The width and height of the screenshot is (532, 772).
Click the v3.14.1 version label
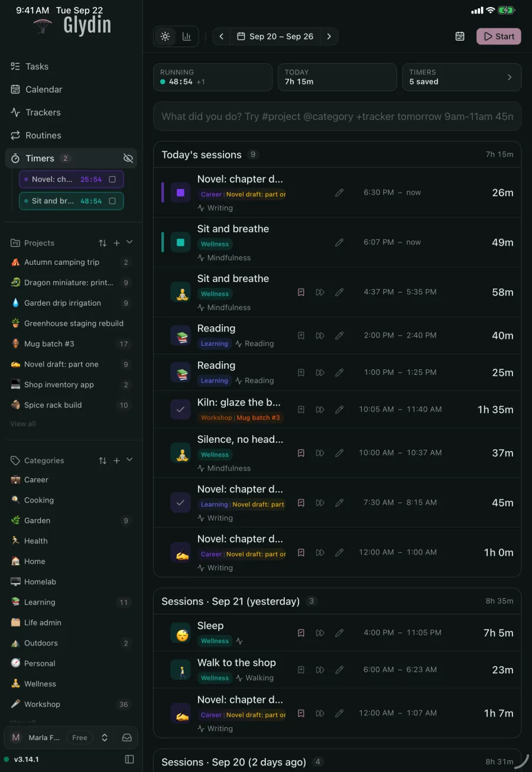(27, 759)
